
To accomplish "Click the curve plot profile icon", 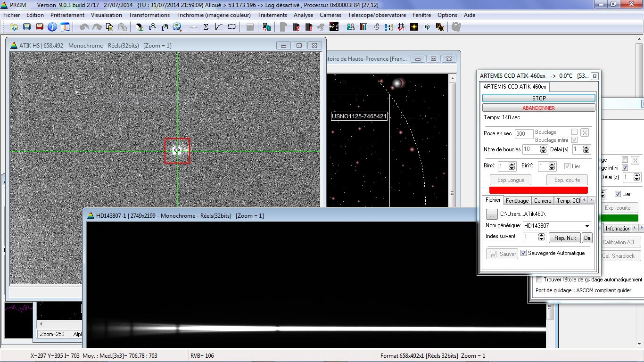I will click(219, 27).
